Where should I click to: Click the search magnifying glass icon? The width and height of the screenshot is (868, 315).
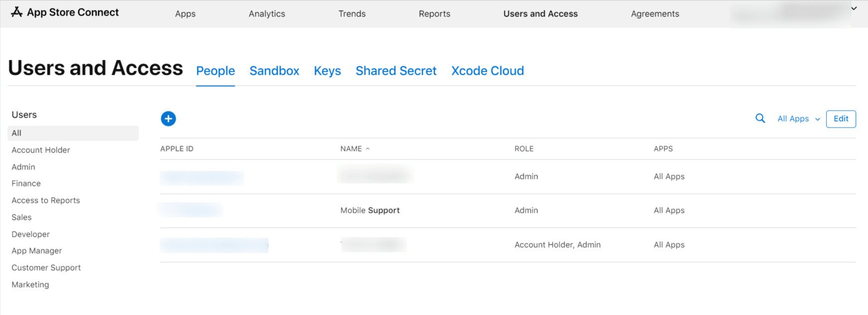[x=760, y=119]
